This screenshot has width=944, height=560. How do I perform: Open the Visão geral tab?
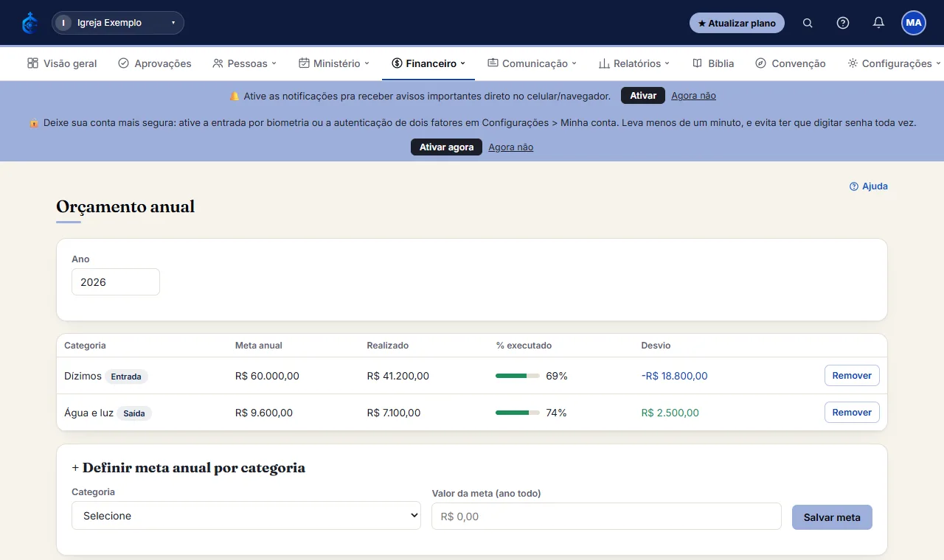[x=62, y=63]
